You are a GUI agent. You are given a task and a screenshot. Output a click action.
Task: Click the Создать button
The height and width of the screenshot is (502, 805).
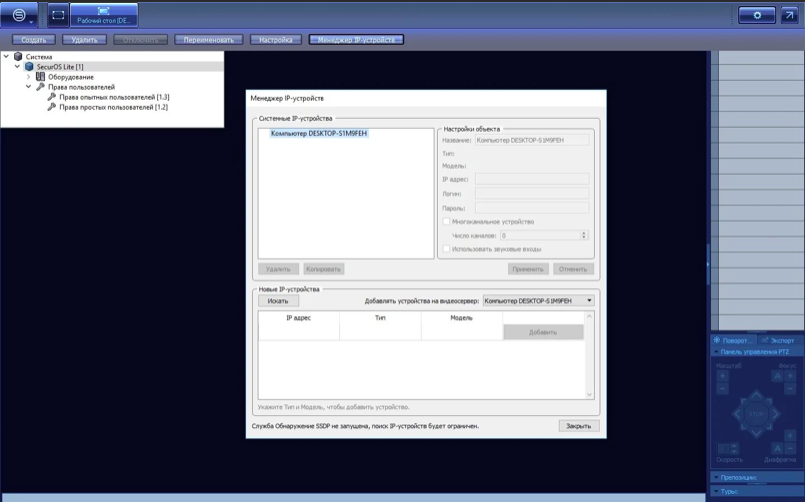pos(34,40)
